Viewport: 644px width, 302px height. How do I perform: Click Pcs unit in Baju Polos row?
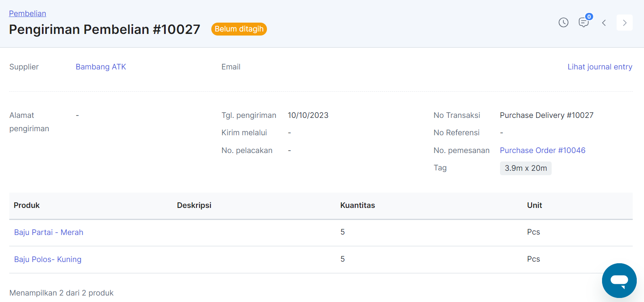point(533,259)
